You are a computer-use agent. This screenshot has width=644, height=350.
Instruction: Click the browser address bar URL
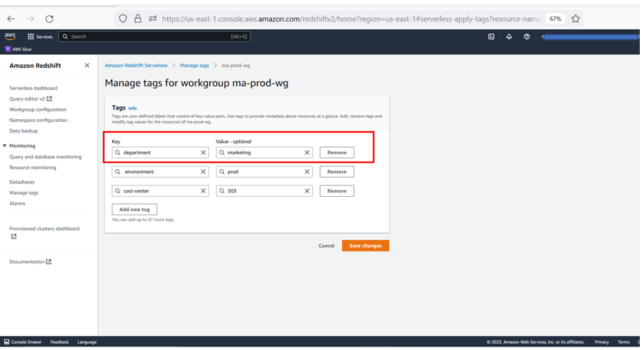[351, 19]
